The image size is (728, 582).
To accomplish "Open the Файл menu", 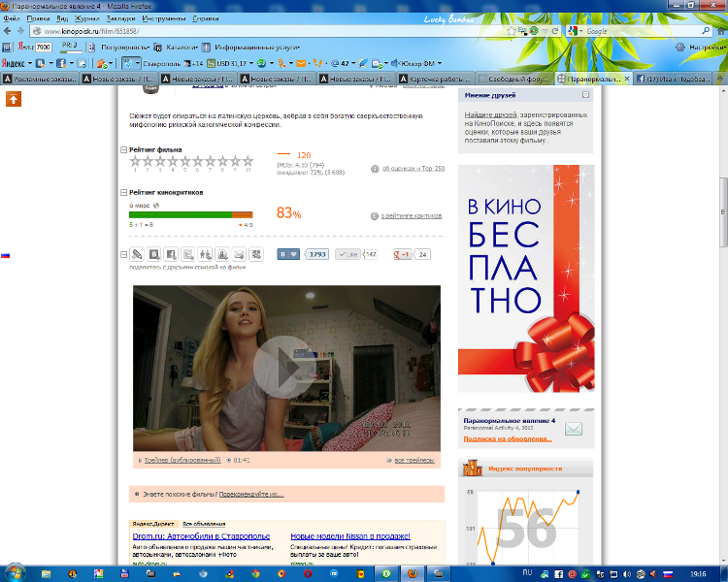I will coord(12,18).
